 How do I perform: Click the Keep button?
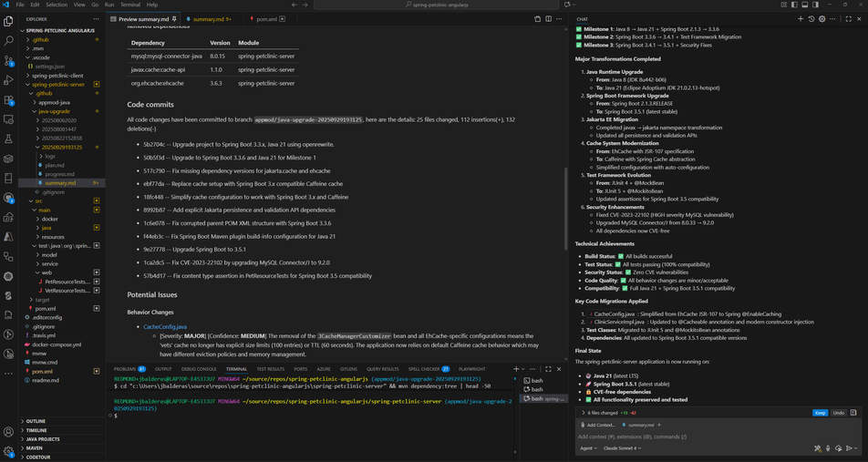point(820,413)
